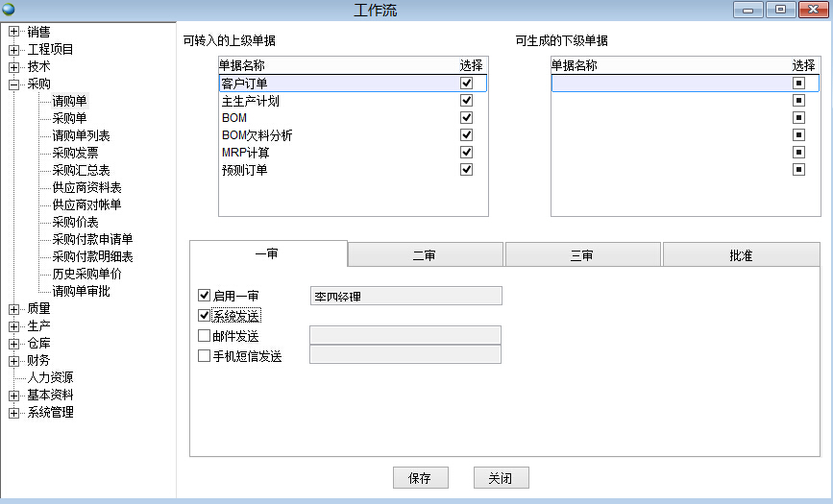Click the 保存 button
The width and height of the screenshot is (833, 504).
[x=420, y=478]
